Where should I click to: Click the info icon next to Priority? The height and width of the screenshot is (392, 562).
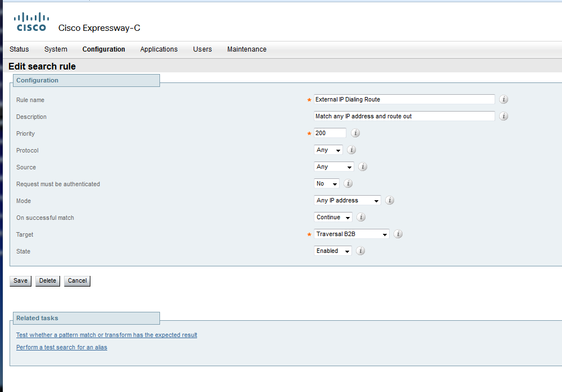pyautogui.click(x=355, y=133)
